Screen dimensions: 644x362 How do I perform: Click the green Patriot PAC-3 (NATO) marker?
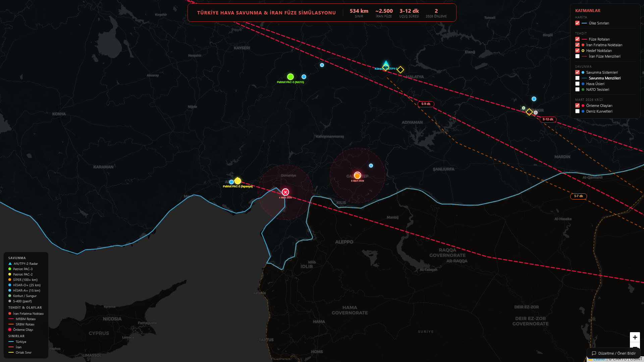[290, 77]
